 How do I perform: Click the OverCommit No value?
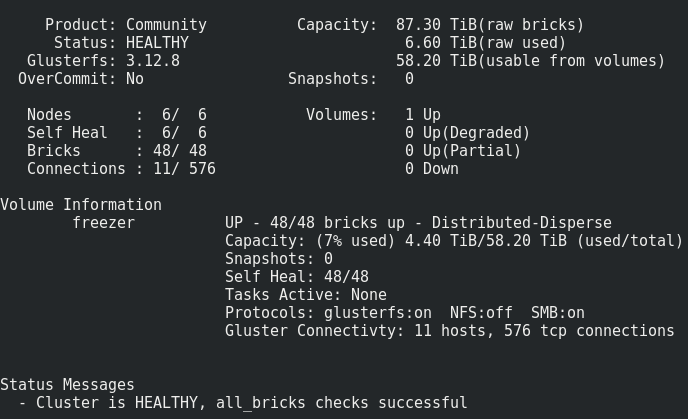[134, 79]
